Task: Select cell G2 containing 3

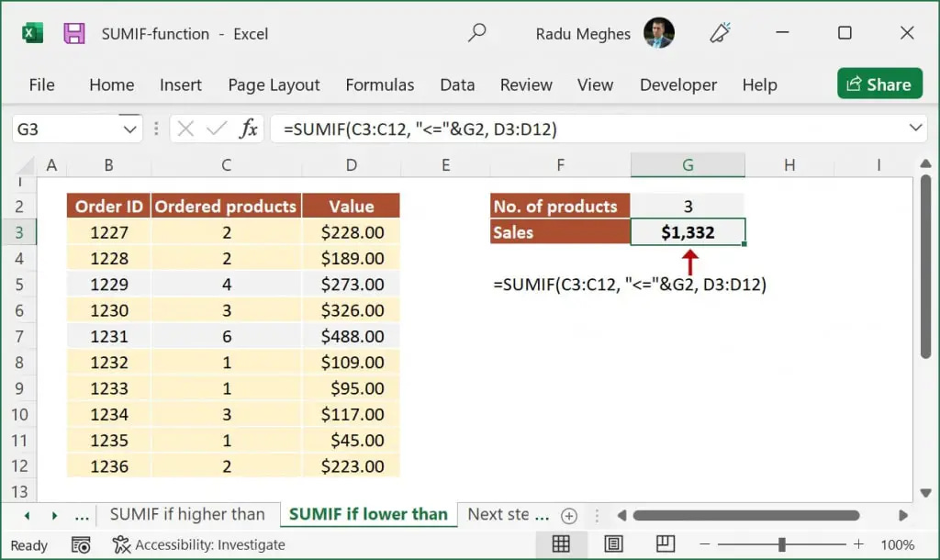Action: pos(688,207)
